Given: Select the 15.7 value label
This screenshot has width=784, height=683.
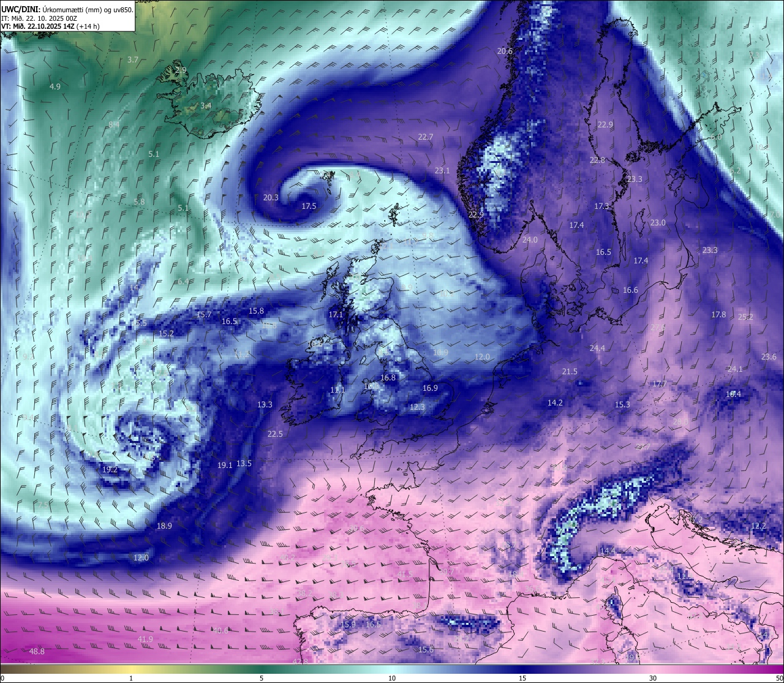Looking at the screenshot, I should [x=204, y=315].
